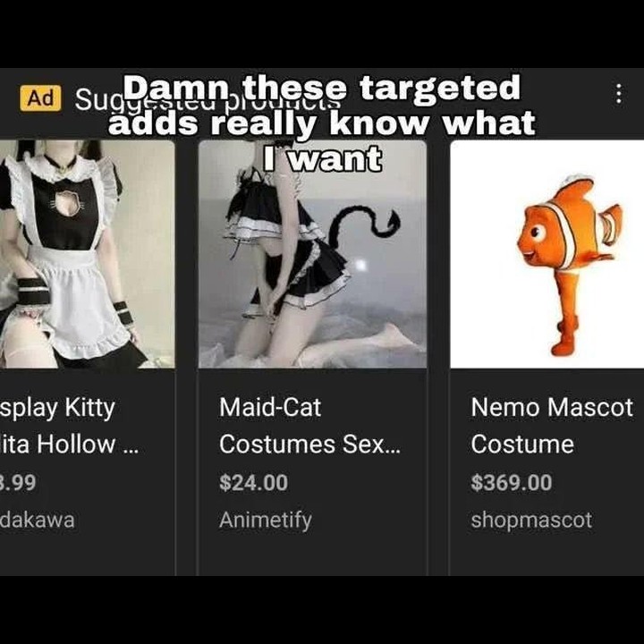Click the Nemo Mascot Costume title
The image size is (644, 644).
pos(552,426)
